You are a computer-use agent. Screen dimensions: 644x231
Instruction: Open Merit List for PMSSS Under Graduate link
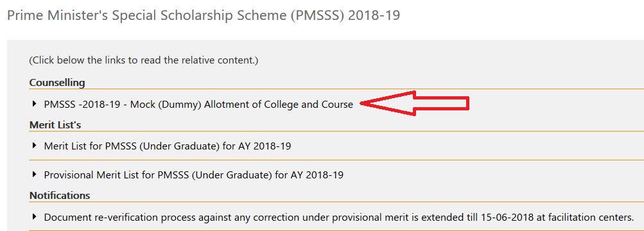point(168,146)
